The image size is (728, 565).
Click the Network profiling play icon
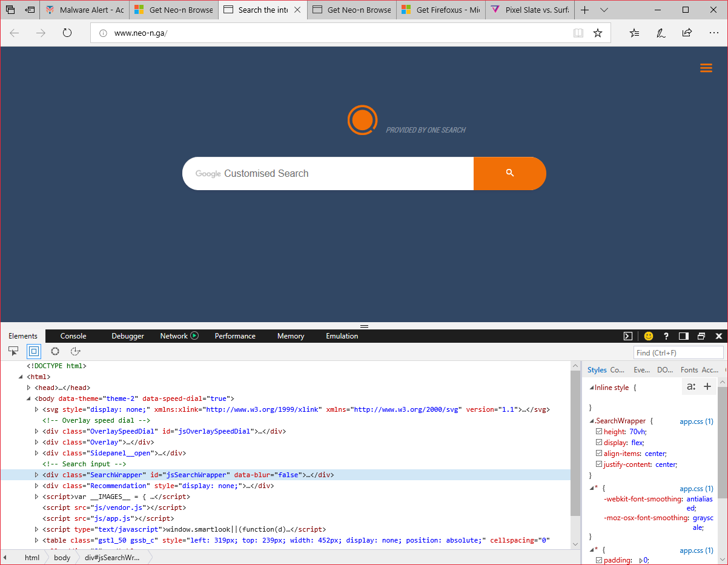[x=194, y=335]
